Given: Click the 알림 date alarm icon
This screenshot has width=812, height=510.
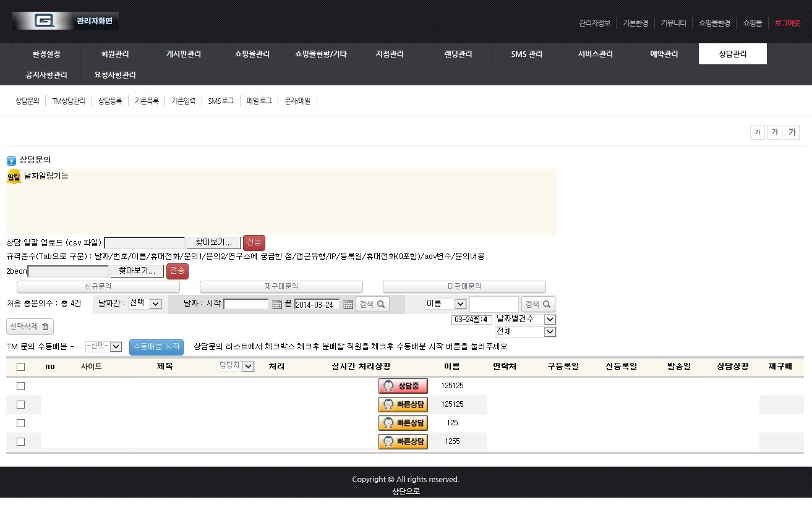Looking at the screenshot, I should 14,177.
